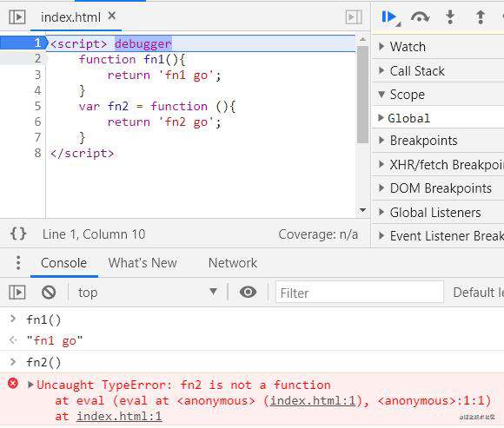Pretty print source with braces icon
504x428 pixels.
click(x=18, y=234)
